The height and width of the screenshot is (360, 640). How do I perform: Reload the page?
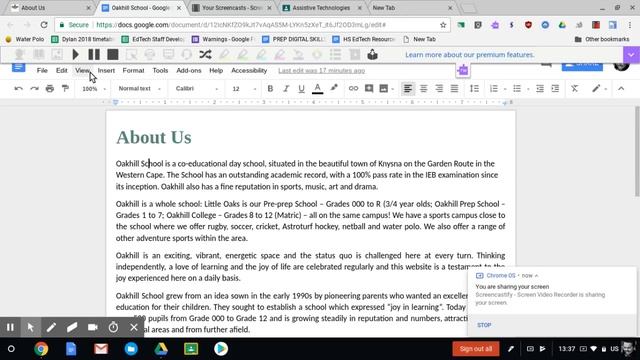[44, 25]
